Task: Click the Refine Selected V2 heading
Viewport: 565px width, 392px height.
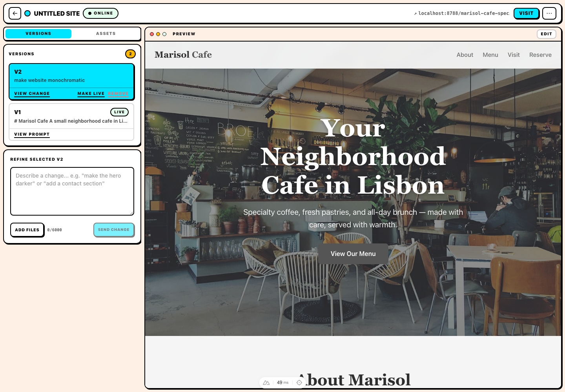Action: click(37, 160)
